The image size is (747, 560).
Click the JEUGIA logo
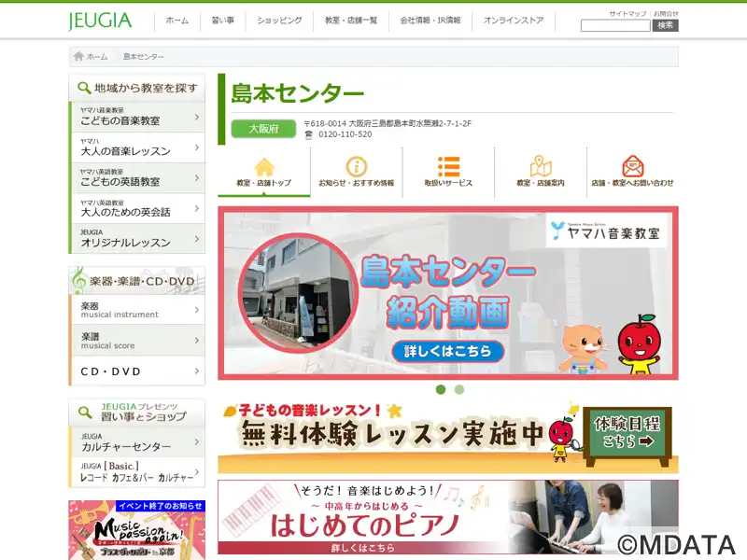(x=100, y=21)
